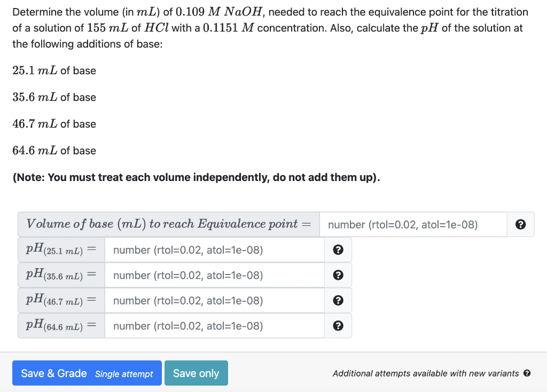
Task: Click the pH answer box for 35.6 mL
Action: [214, 275]
